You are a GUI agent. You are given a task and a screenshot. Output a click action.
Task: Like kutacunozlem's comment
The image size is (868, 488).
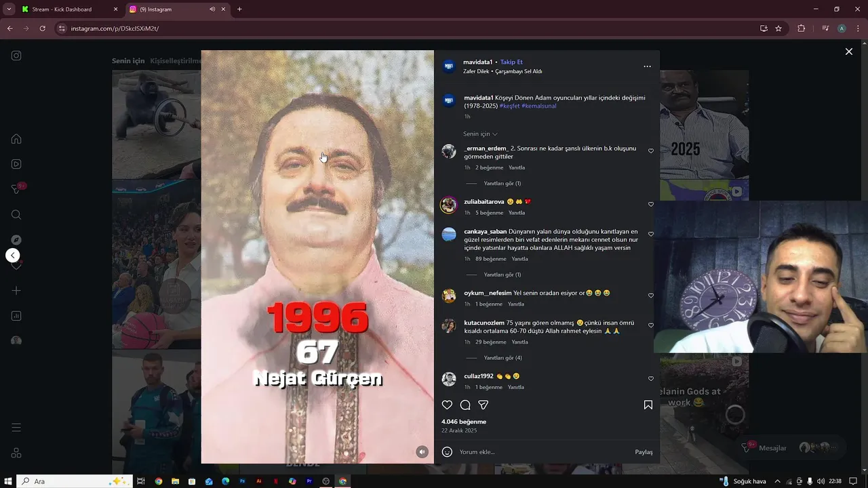tap(651, 325)
